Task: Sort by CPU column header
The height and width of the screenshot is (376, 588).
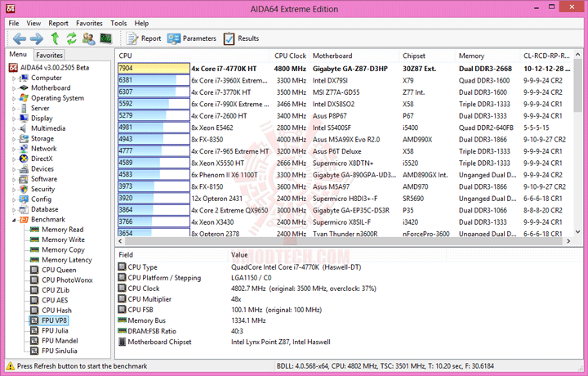Action: 193,56
